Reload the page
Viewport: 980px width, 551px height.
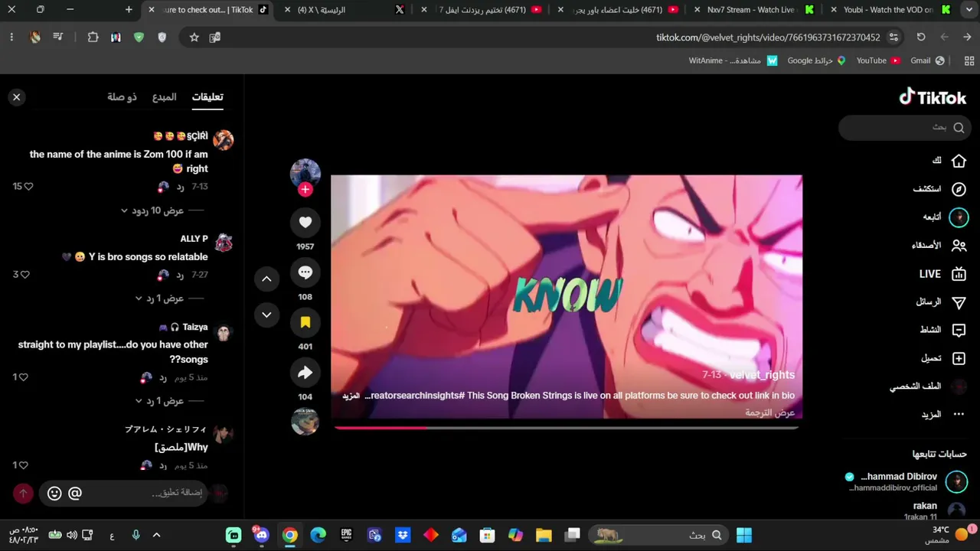pyautogui.click(x=921, y=37)
